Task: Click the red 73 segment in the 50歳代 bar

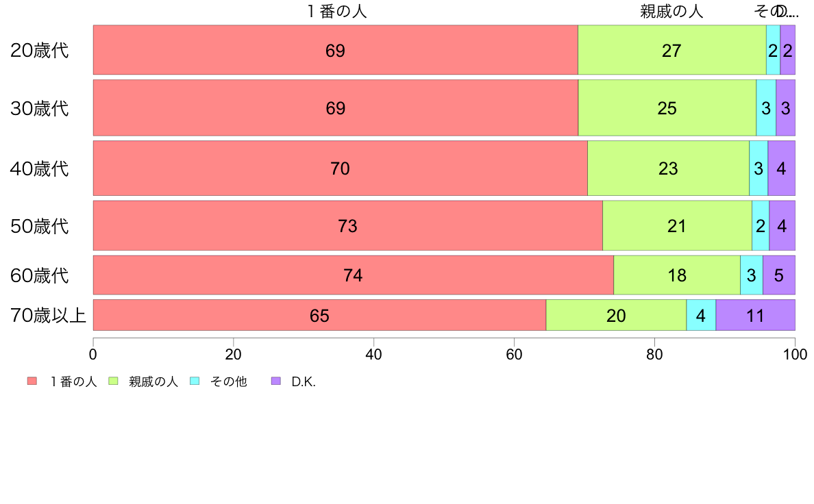Action: pos(347,226)
